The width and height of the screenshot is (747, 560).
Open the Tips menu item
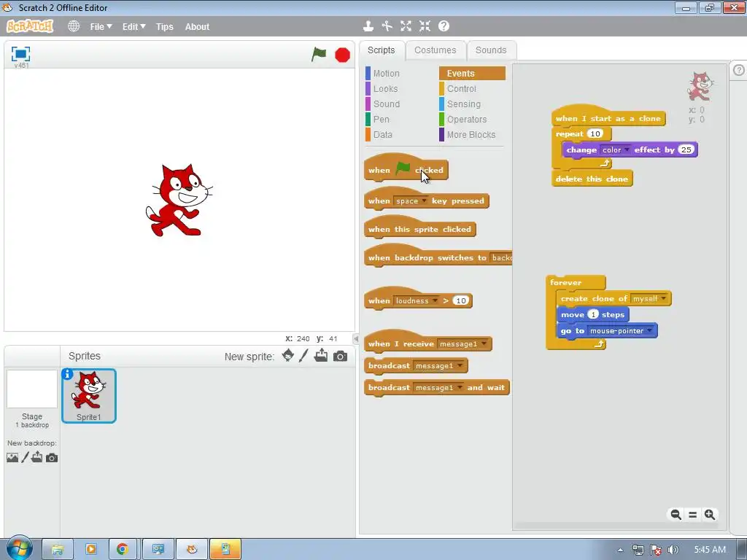tap(164, 27)
